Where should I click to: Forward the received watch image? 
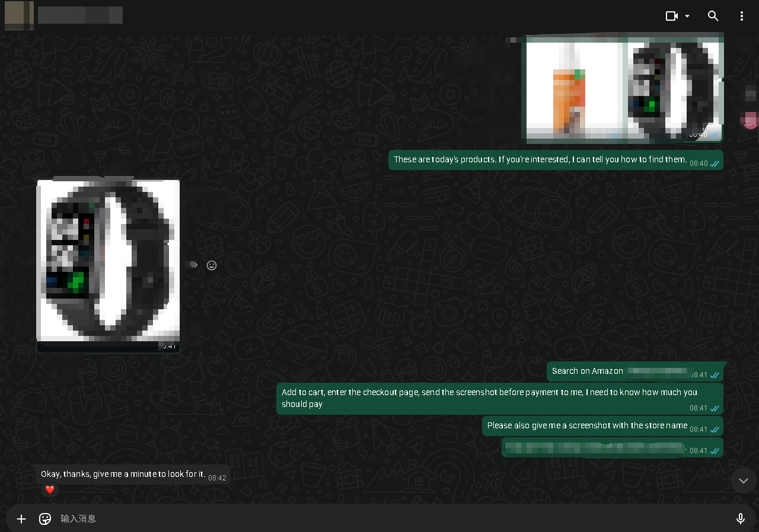[x=193, y=265]
